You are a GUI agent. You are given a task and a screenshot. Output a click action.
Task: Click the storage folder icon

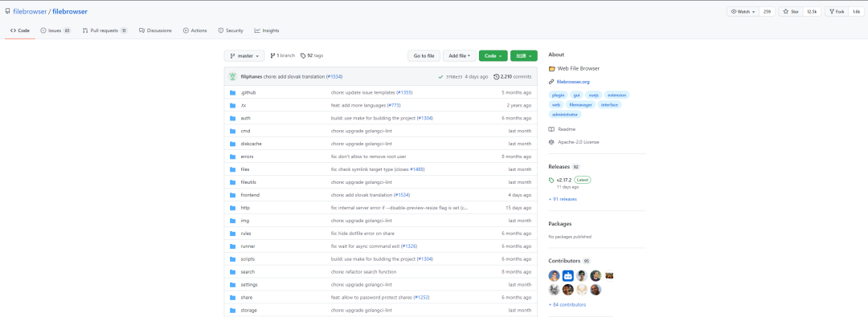point(232,311)
